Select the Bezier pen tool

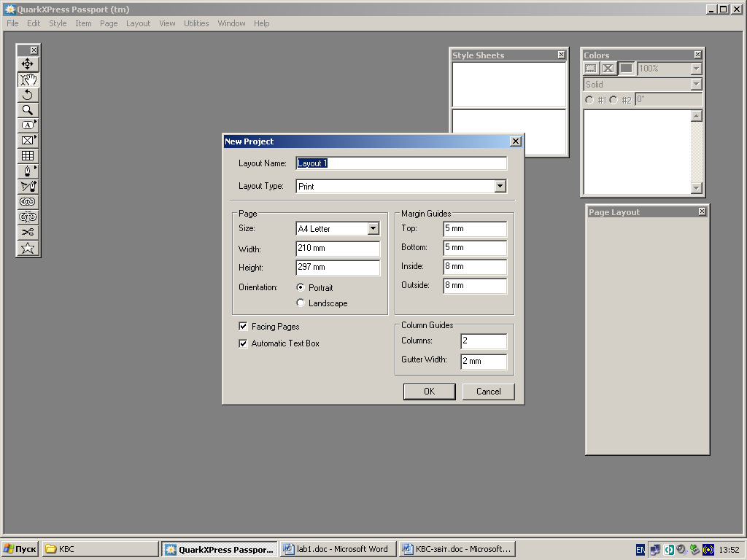tap(28, 171)
